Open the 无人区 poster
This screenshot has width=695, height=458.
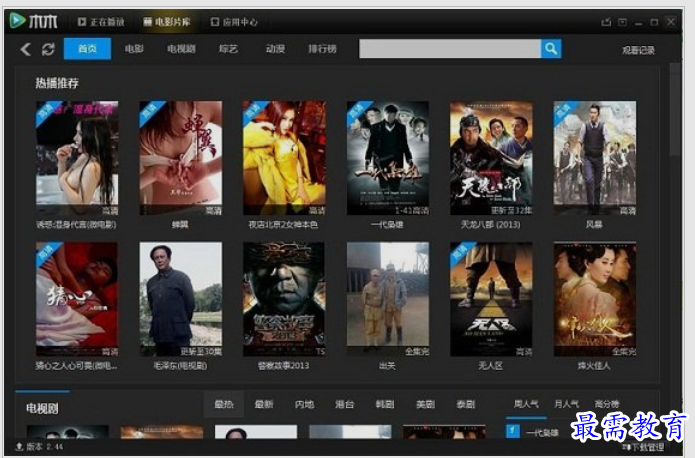(x=491, y=299)
